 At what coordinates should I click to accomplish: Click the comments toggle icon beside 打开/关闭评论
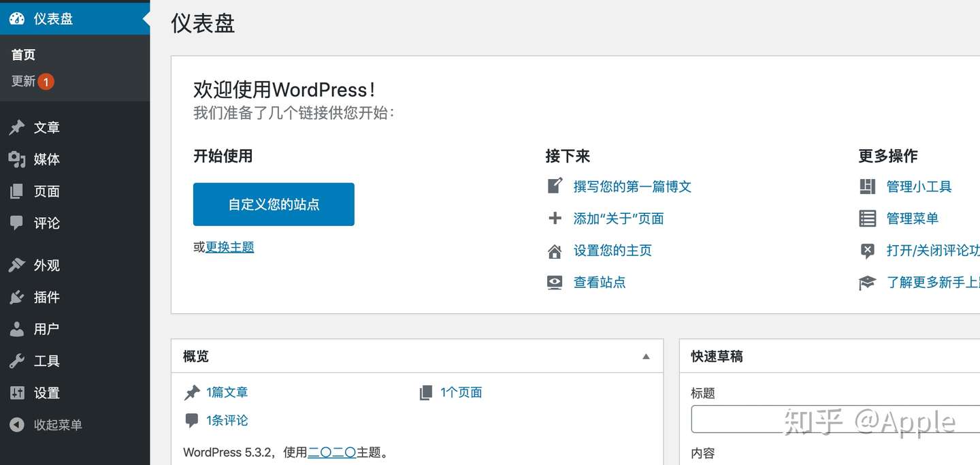[868, 251]
